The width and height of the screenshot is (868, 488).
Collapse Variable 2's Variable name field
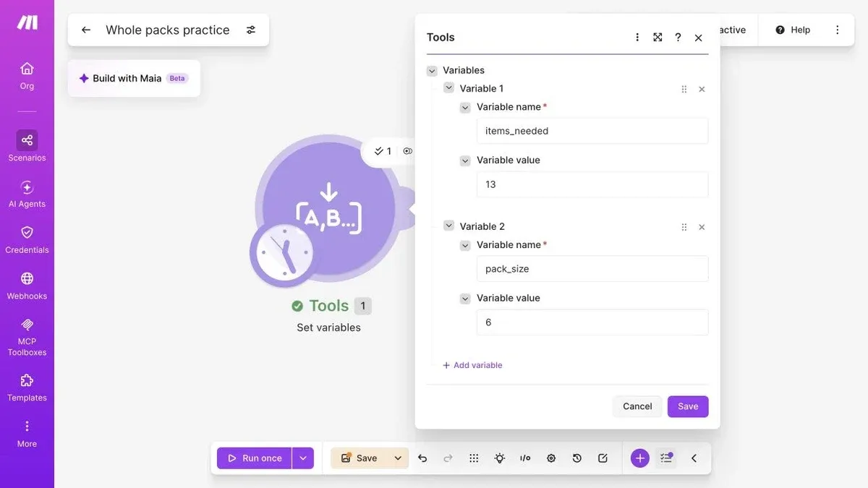point(466,245)
